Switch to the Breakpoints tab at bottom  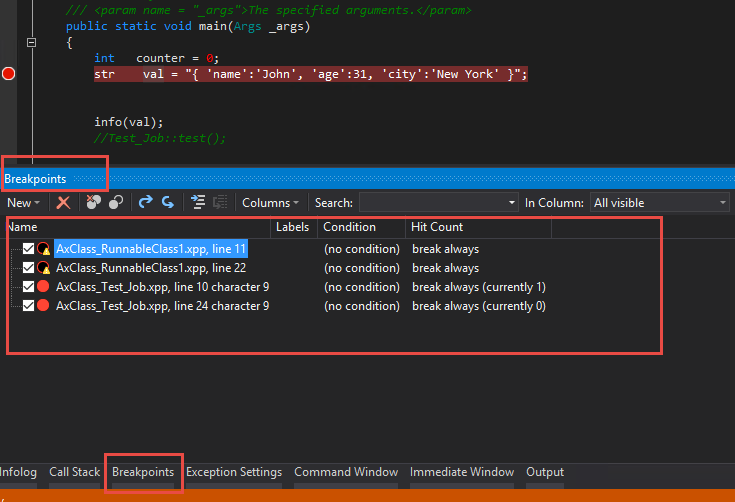coord(143,472)
